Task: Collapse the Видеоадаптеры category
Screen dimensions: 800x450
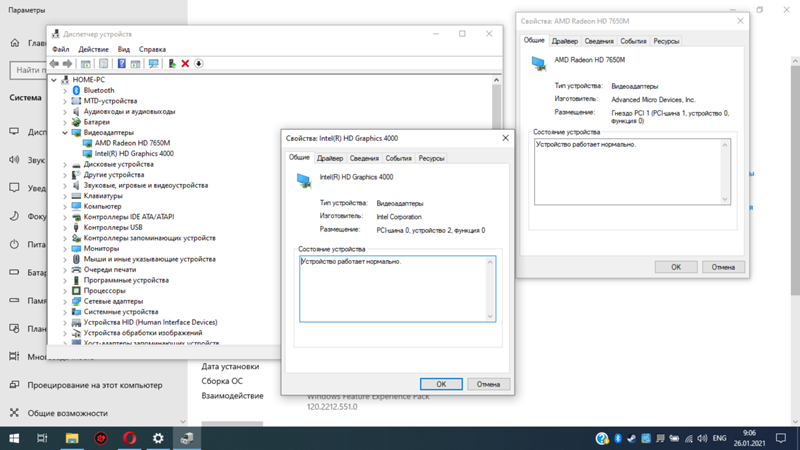Action: (65, 133)
